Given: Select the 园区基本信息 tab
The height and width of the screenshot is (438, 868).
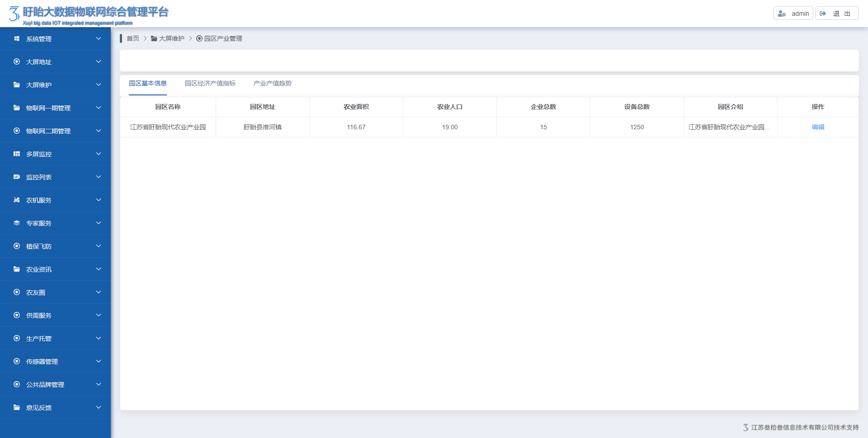Looking at the screenshot, I should click(148, 84).
